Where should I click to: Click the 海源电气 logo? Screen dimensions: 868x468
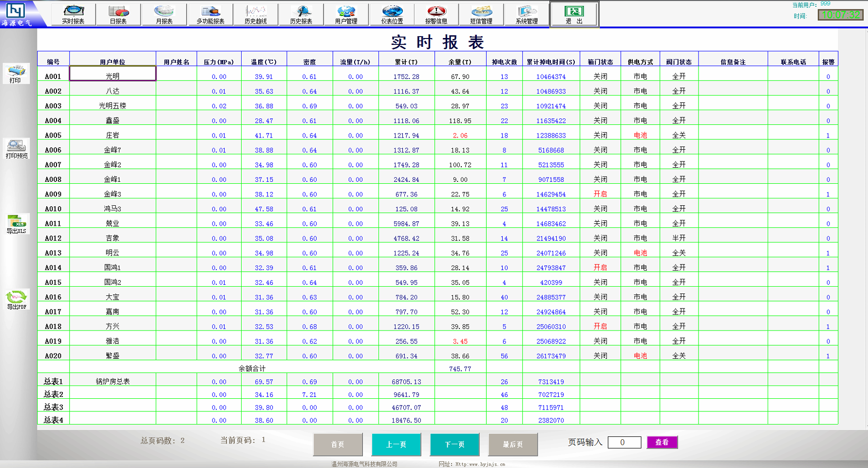[17, 14]
